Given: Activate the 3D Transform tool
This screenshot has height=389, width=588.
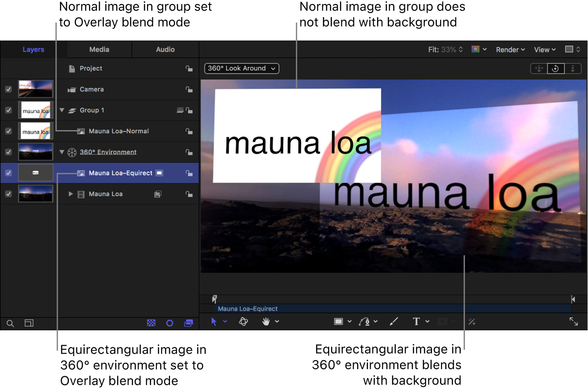Looking at the screenshot, I should [243, 321].
